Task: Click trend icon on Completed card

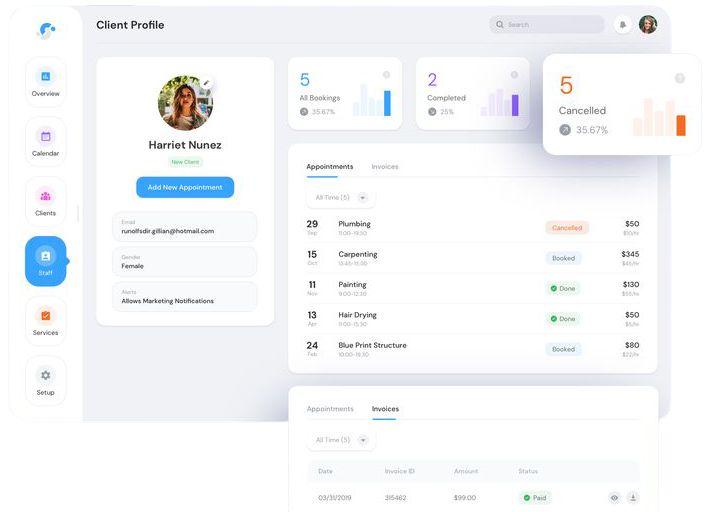Action: pyautogui.click(x=432, y=112)
